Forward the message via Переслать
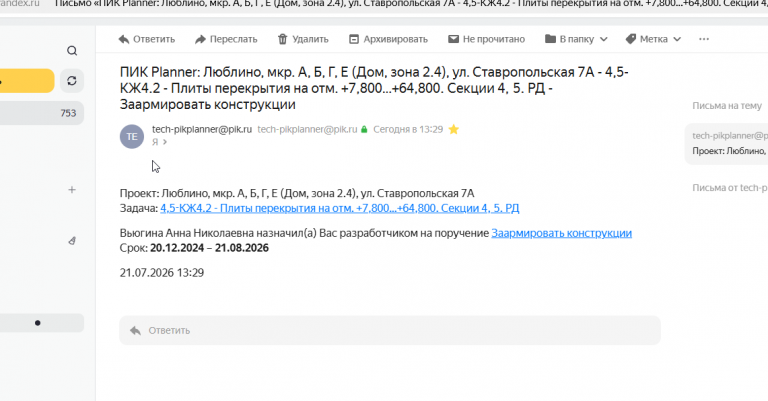The height and width of the screenshot is (401, 768). click(x=226, y=39)
